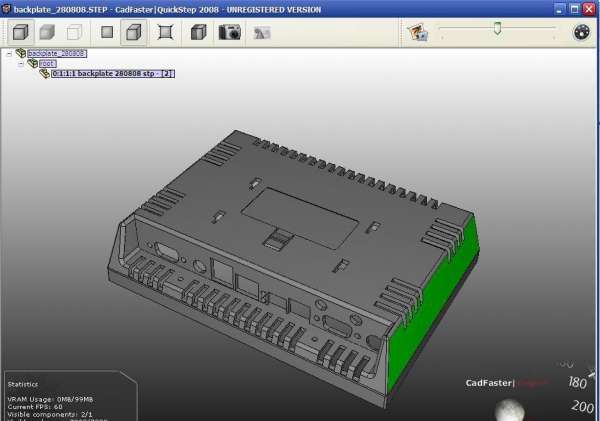Click the white navigation sphere

click(x=509, y=410)
